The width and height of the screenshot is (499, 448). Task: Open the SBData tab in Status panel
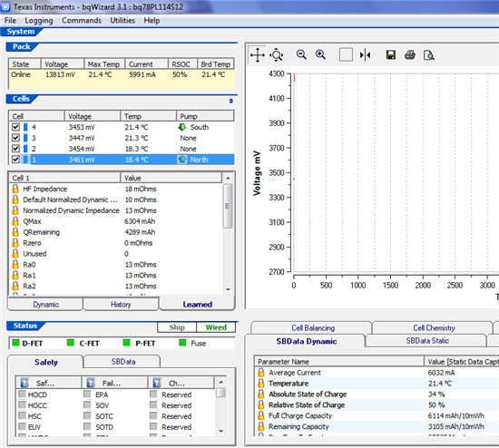(122, 362)
